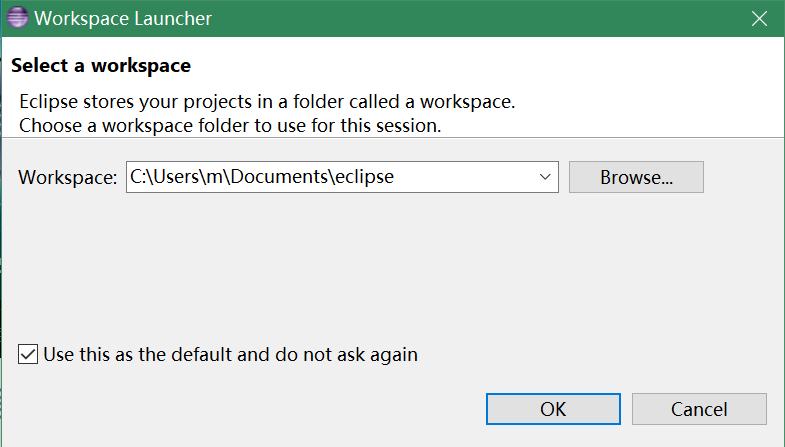
Task: Expand the Workspace path dropdown arrow
Action: click(x=546, y=177)
